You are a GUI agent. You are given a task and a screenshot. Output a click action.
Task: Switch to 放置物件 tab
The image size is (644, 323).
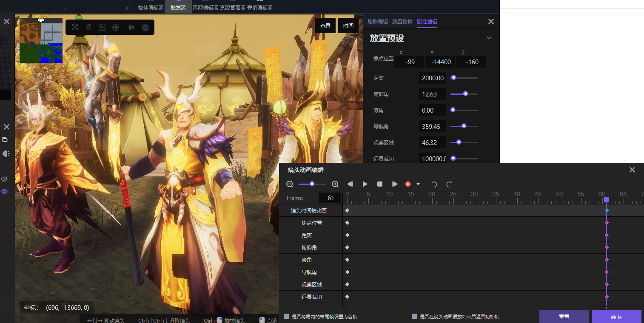(x=402, y=21)
